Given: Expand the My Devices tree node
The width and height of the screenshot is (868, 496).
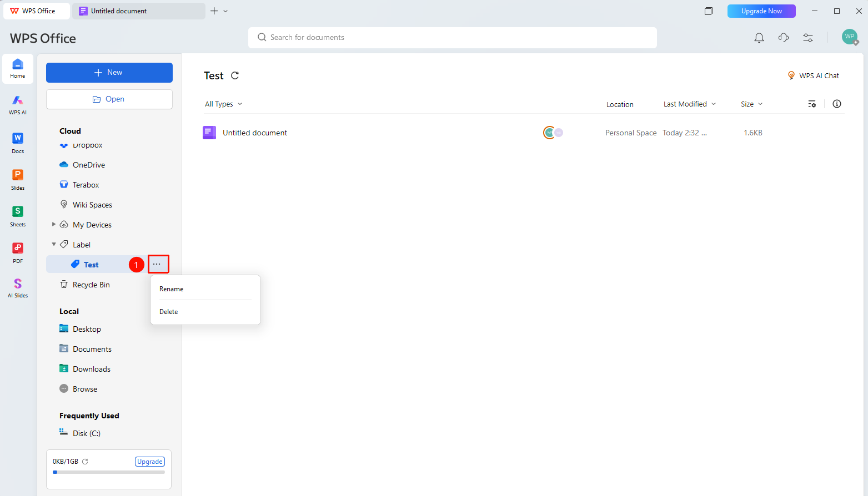Looking at the screenshot, I should [54, 224].
